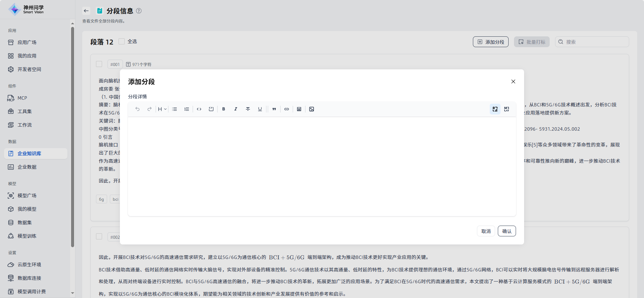The height and width of the screenshot is (298, 644).
Task: Click the unordered bullet list icon
Action: 174,109
